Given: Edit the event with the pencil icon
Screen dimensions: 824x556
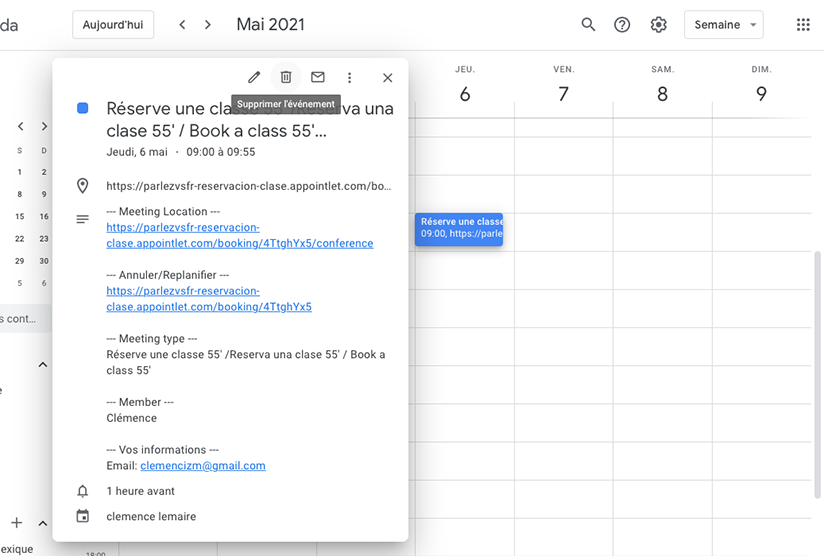Looking at the screenshot, I should point(254,78).
